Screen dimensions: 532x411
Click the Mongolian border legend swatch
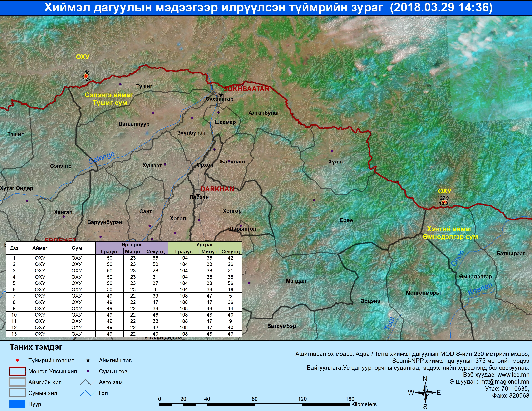point(17,371)
